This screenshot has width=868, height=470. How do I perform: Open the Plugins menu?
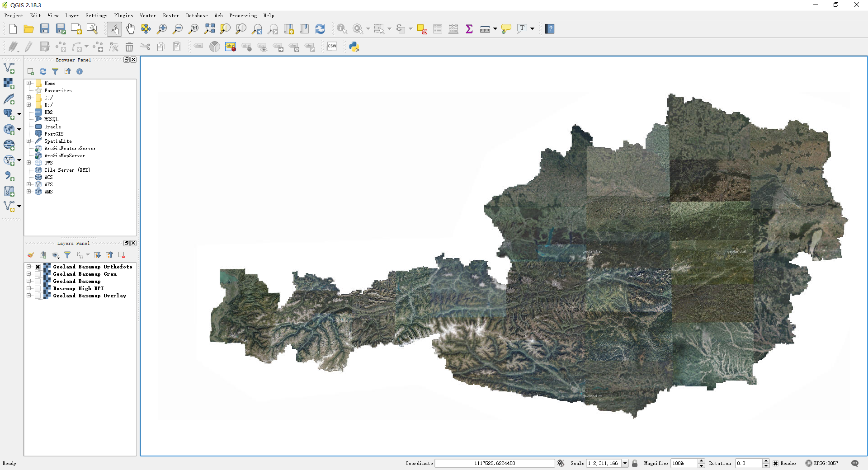[123, 15]
